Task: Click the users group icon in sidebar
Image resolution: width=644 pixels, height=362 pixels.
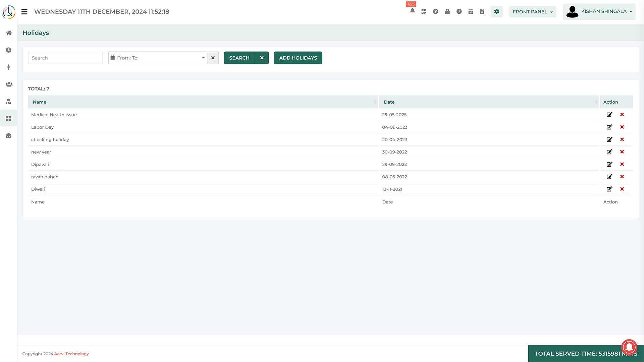Action: tap(9, 84)
